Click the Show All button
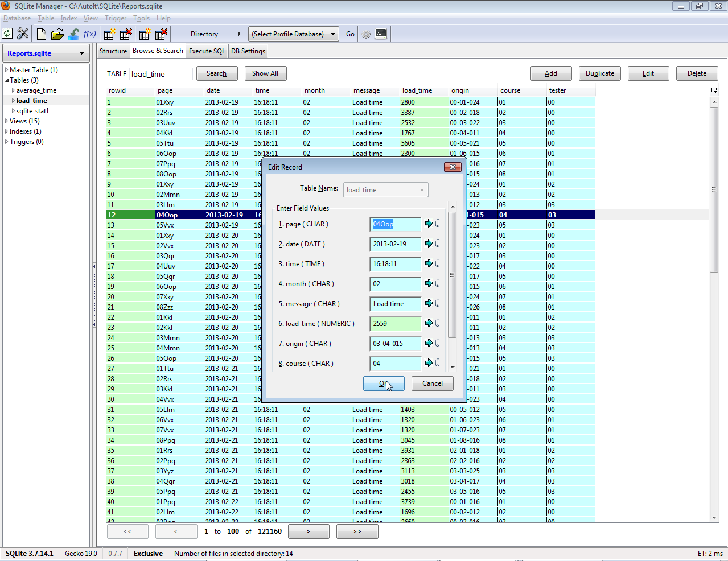The width and height of the screenshot is (728, 561). tap(265, 73)
